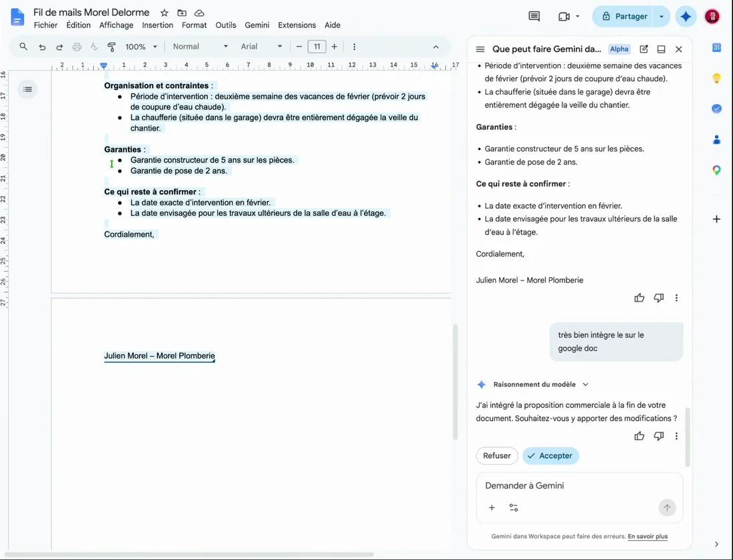Undo the last action

[x=42, y=47]
